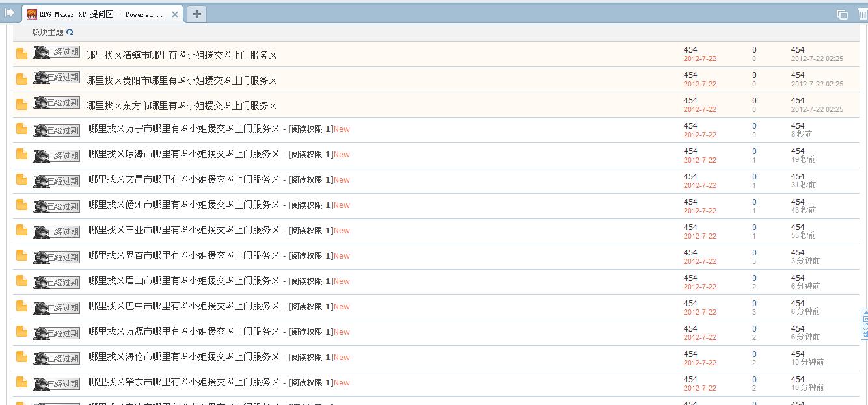Click the folder icon of 琼海市 thread
Screen dimensions: 868x405
tap(21, 154)
